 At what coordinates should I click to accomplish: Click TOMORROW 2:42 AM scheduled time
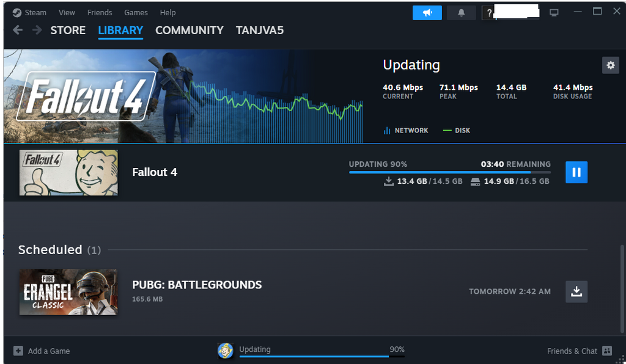coord(509,291)
